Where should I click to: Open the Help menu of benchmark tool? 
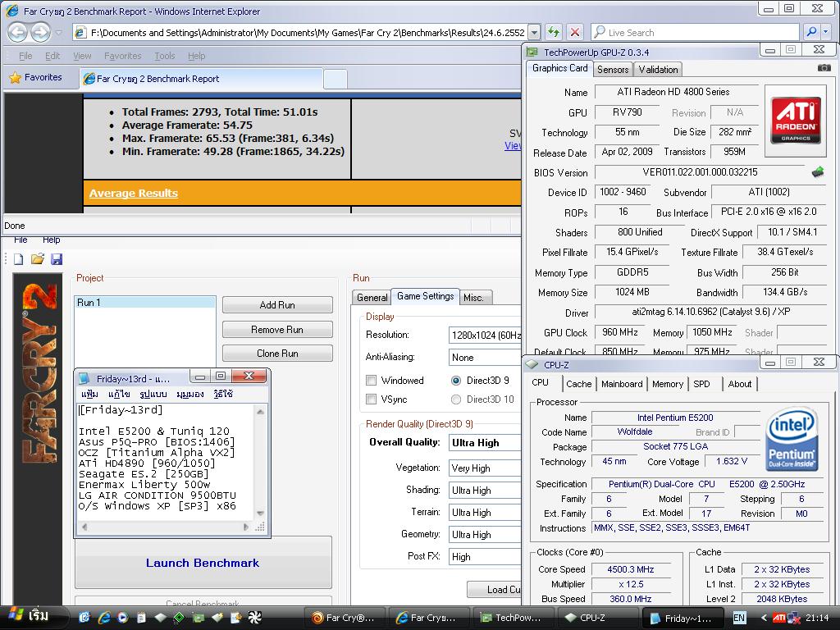pyautogui.click(x=52, y=240)
